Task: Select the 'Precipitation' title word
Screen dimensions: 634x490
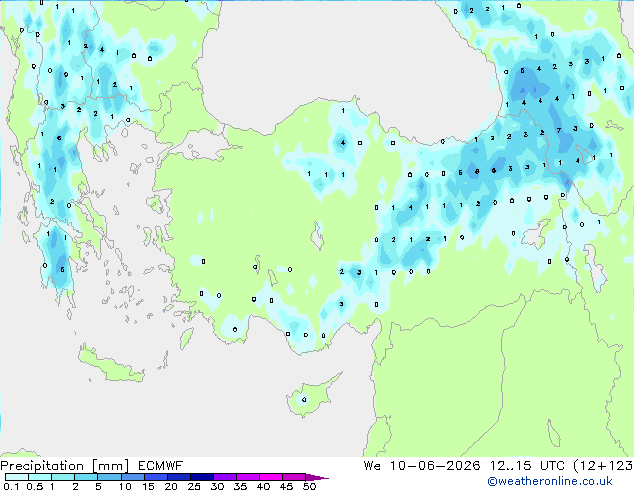Action: 42,466
